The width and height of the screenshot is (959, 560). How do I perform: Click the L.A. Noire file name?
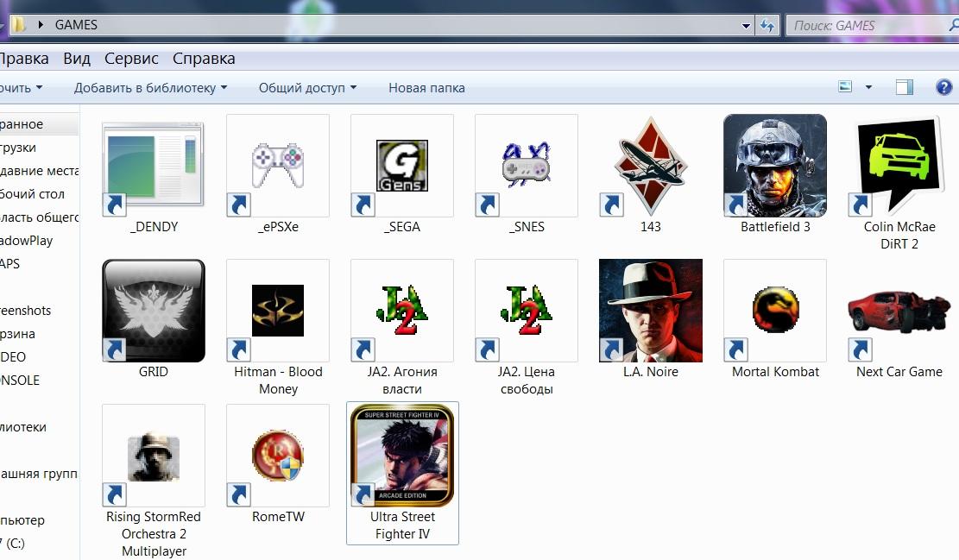(651, 372)
